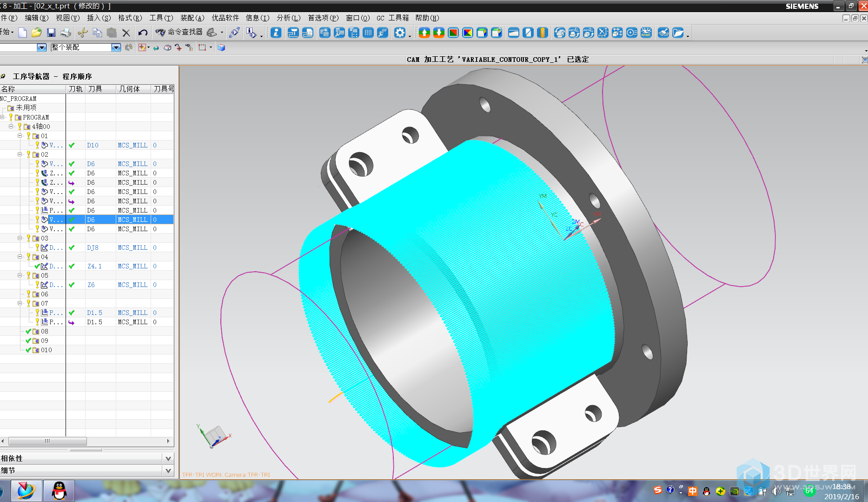This screenshot has width=868, height=502.
Task: Click the blue 3D cube icon in selection bar
Action: click(221, 47)
